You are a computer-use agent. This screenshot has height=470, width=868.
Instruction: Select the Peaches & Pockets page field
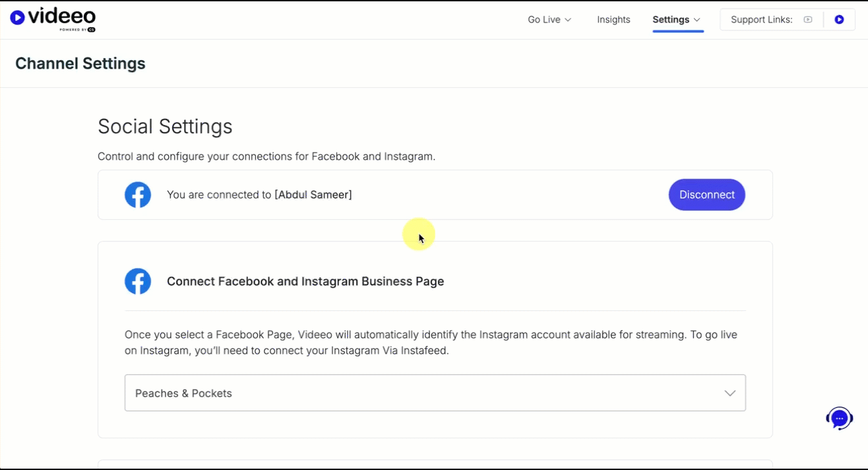[422, 393]
